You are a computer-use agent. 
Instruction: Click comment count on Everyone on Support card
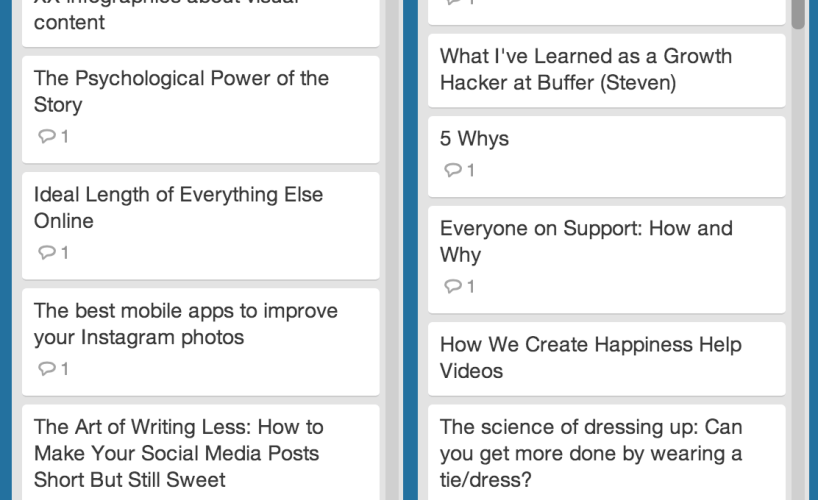pyautogui.click(x=471, y=287)
